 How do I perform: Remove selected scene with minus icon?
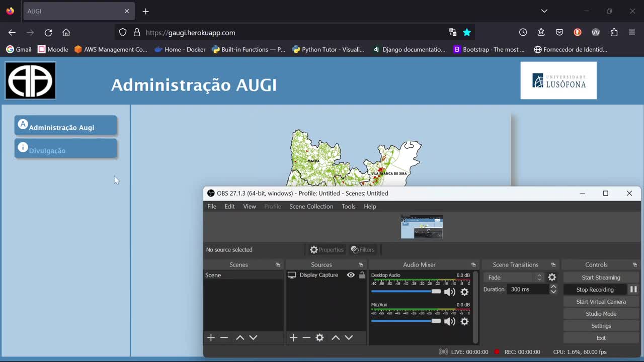(x=224, y=338)
